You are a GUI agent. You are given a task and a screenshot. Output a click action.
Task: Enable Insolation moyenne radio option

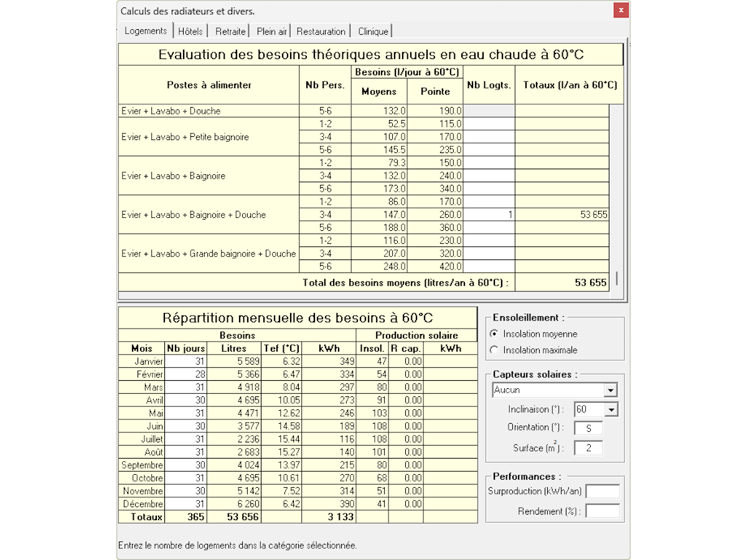click(494, 334)
